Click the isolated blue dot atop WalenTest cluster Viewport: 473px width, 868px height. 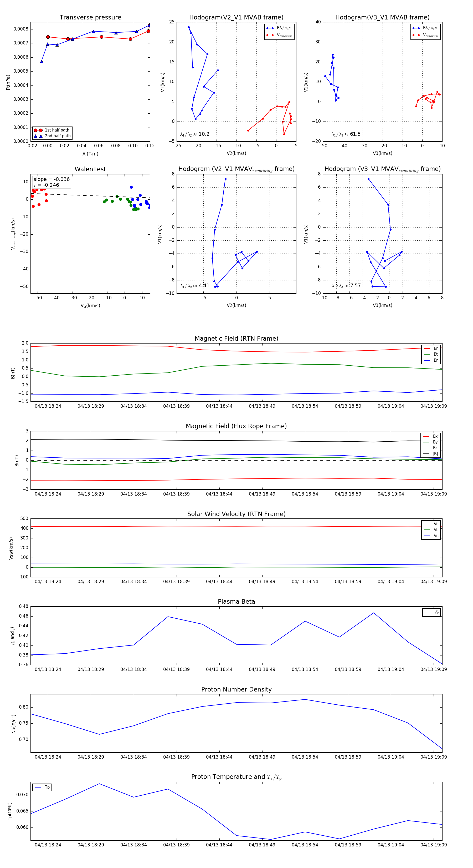[x=131, y=187]
